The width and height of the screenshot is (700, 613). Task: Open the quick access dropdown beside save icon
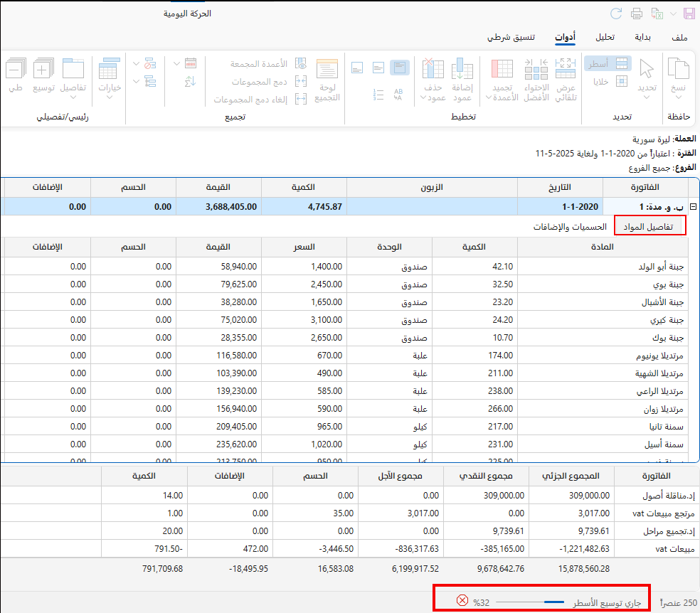coord(673,14)
